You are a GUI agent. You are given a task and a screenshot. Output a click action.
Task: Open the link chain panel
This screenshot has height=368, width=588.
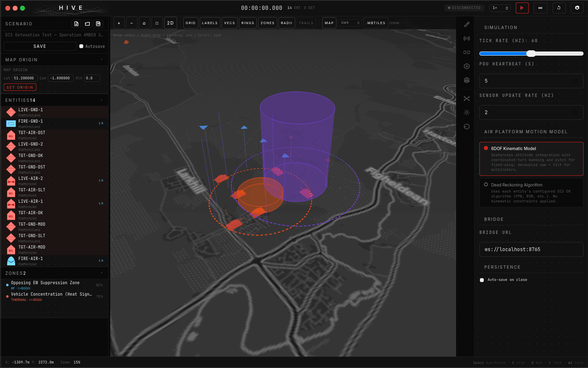click(467, 52)
